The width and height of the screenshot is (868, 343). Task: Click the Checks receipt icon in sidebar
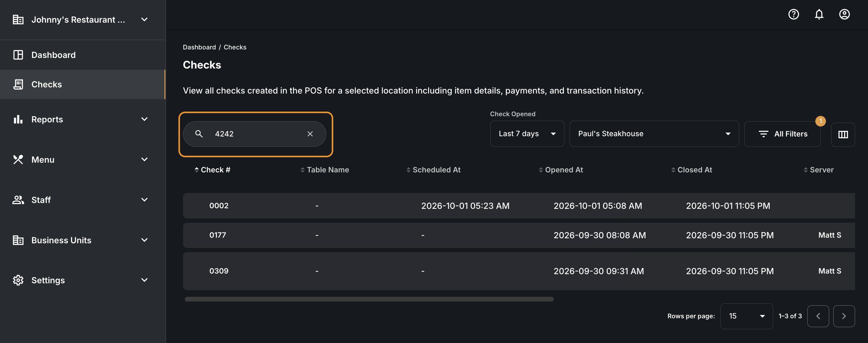click(x=18, y=84)
